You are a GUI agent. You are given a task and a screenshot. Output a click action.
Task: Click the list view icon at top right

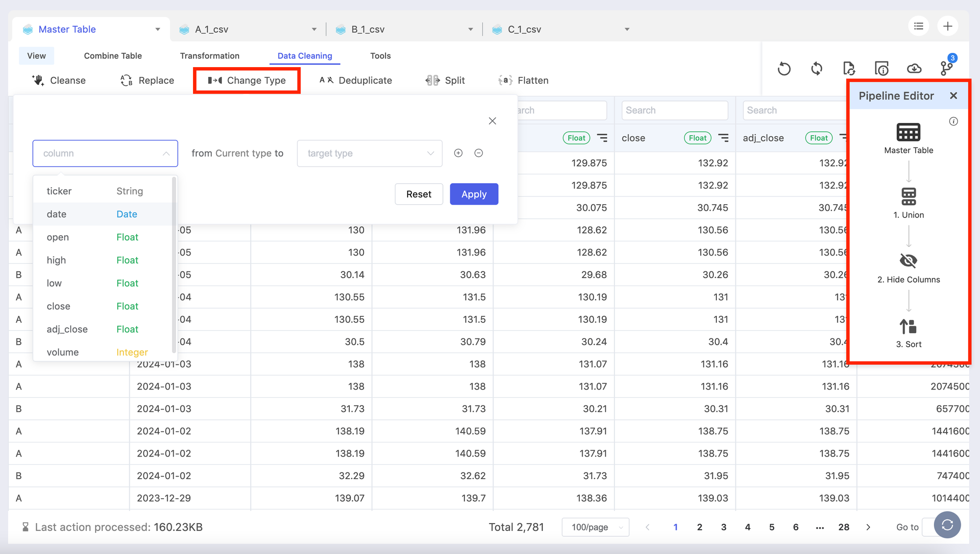tap(919, 26)
